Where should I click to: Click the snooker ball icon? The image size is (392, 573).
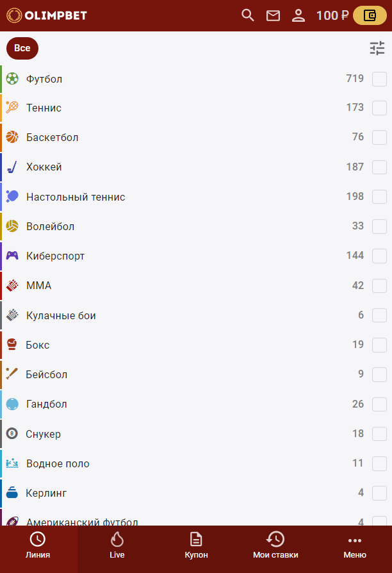(12, 434)
